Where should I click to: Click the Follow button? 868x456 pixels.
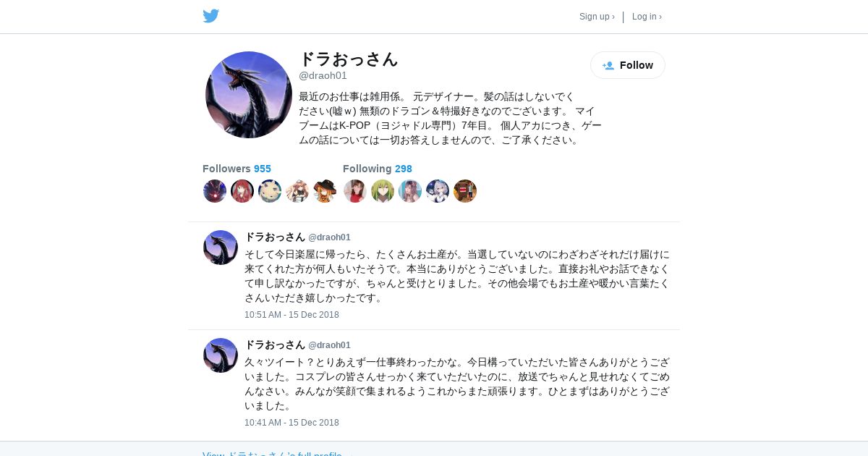628,65
